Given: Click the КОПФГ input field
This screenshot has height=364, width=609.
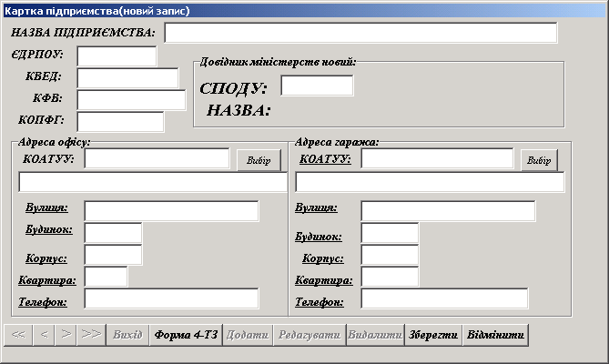Looking at the screenshot, I should pos(120,121).
